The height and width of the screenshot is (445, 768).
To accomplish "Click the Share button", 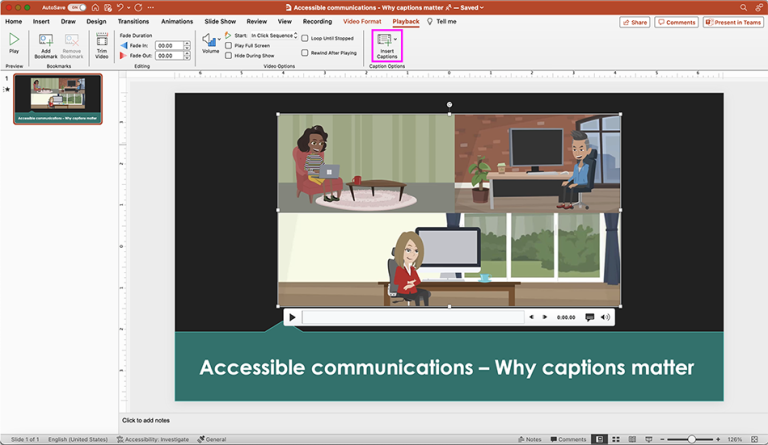I will point(633,22).
